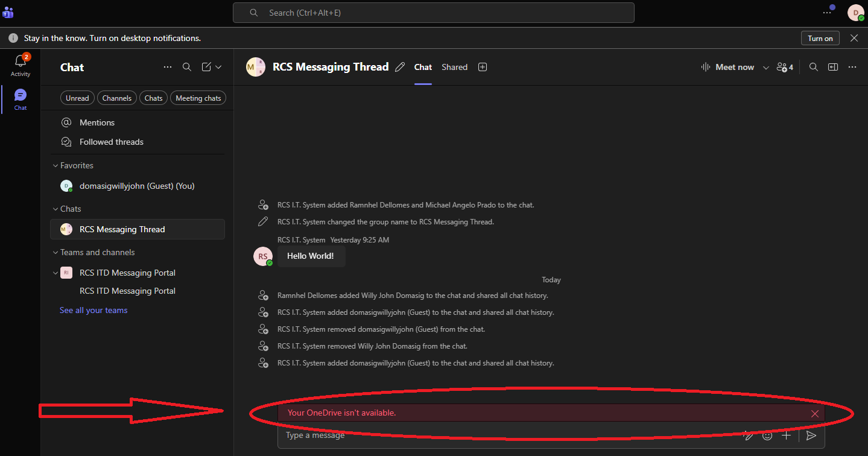Screen dimensions: 868x456
Task: Open emoji picker in compose box
Action: click(767, 435)
